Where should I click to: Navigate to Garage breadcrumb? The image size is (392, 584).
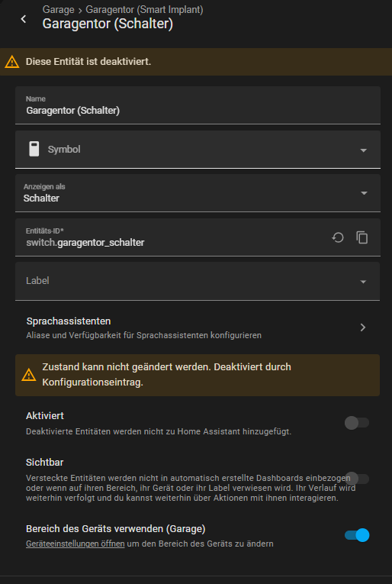59,9
